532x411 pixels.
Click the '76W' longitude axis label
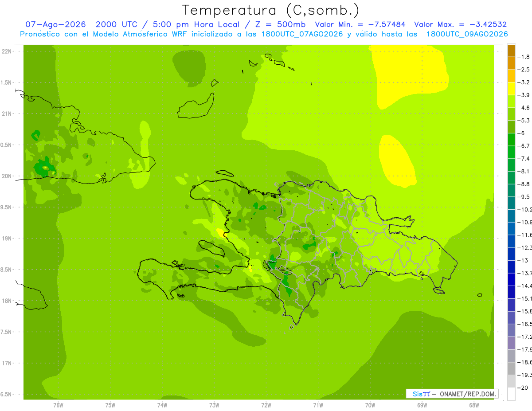click(x=58, y=405)
